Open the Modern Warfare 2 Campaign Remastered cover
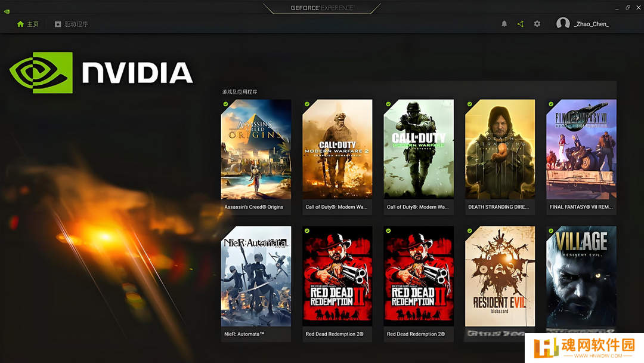The image size is (644, 363). (337, 149)
